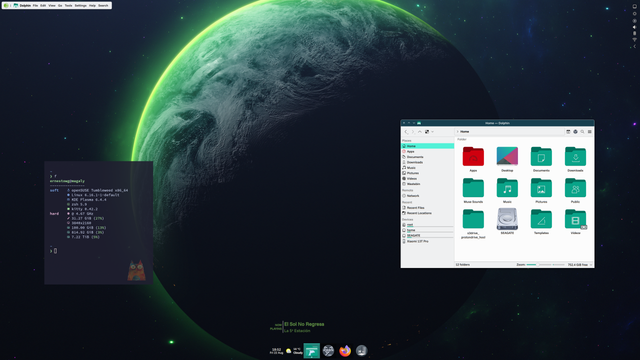Screen dimensions: 640x360
Task: Click the Search entry in the menu bar
Action: click(x=103, y=6)
